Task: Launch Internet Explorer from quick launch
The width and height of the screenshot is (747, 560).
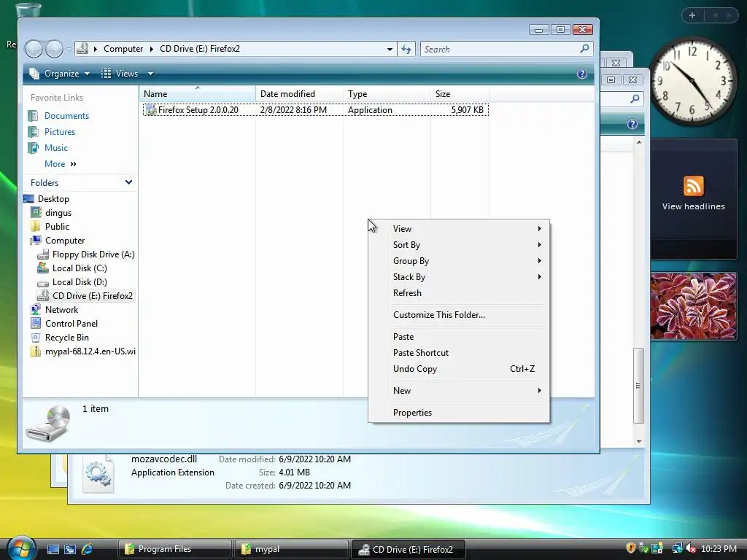Action: (87, 549)
